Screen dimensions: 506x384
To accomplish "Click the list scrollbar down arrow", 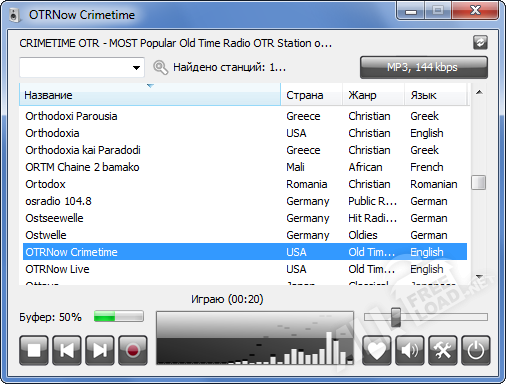I will 479,276.
